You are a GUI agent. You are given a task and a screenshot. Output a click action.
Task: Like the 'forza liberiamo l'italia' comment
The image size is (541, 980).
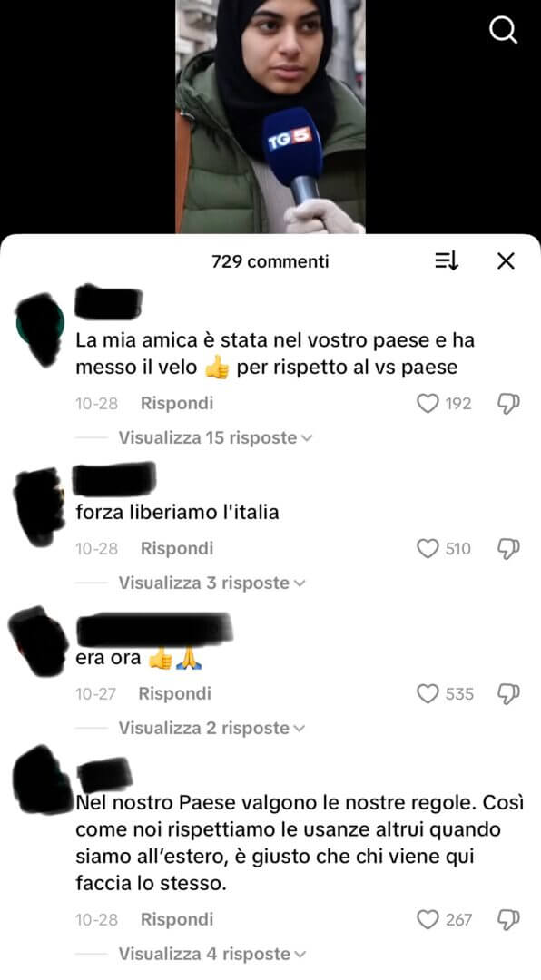pyautogui.click(x=428, y=549)
